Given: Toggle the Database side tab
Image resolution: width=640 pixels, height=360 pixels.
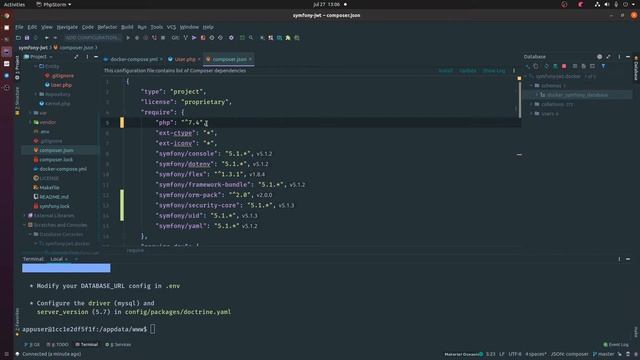Looking at the screenshot, I should tap(636, 69).
